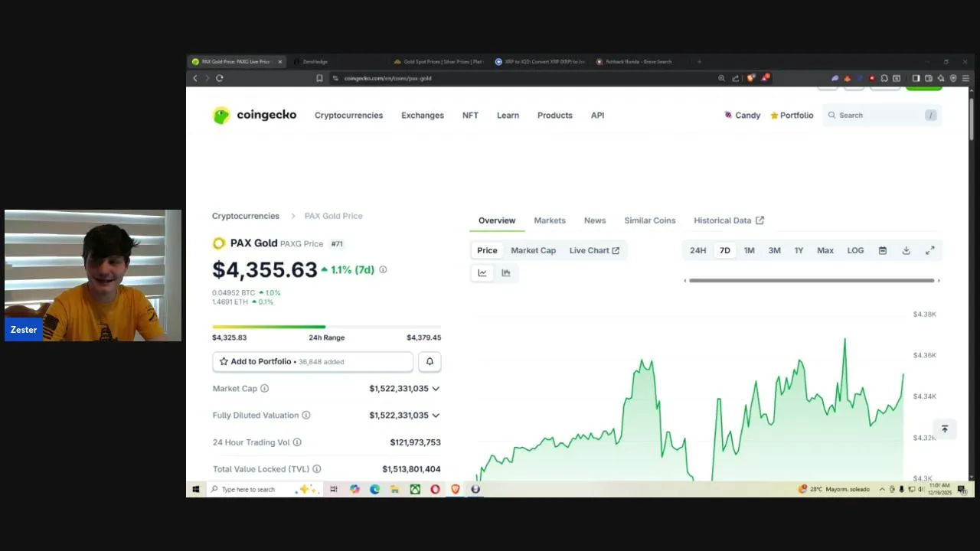The image size is (980, 551).
Task: Open Learn navigation dropdown
Action: click(x=508, y=116)
